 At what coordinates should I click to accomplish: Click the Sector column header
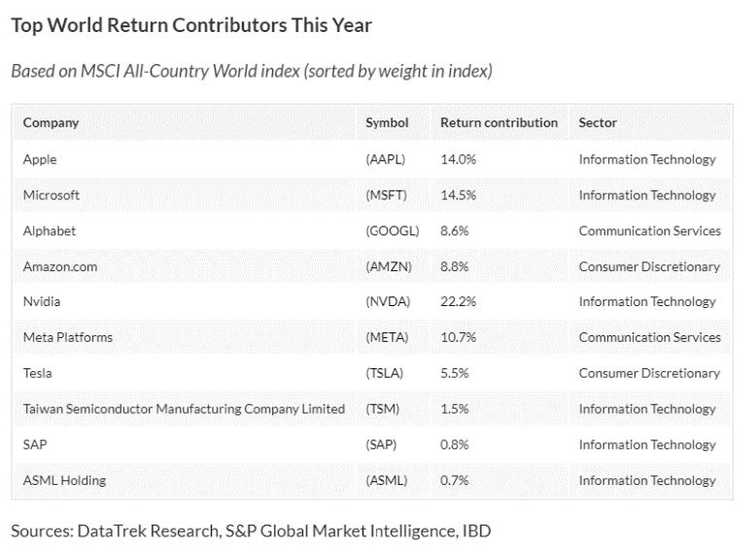click(598, 123)
